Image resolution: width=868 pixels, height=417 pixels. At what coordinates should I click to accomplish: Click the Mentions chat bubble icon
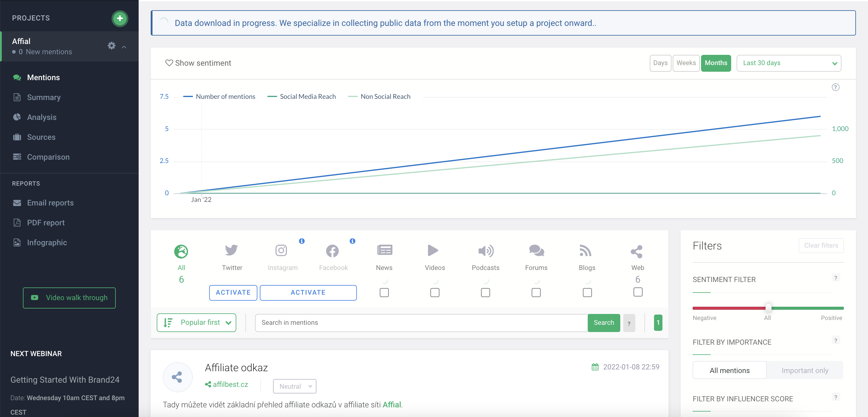[17, 77]
